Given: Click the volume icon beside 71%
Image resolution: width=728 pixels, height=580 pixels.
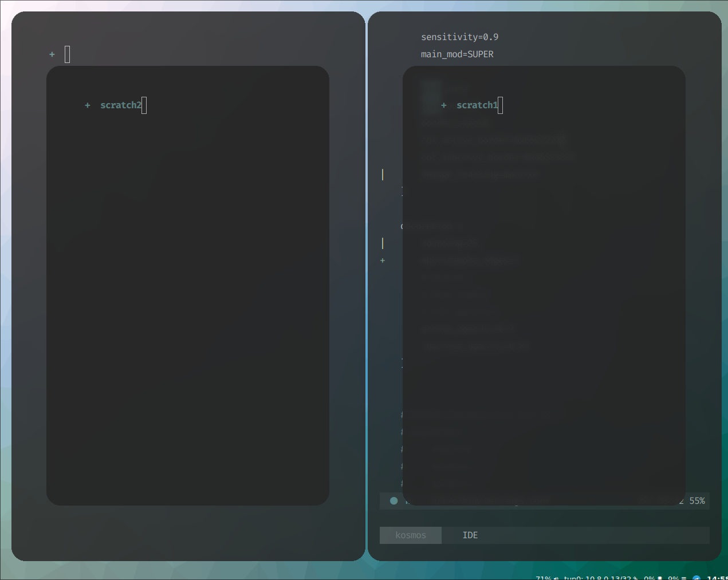Looking at the screenshot, I should tap(556, 578).
